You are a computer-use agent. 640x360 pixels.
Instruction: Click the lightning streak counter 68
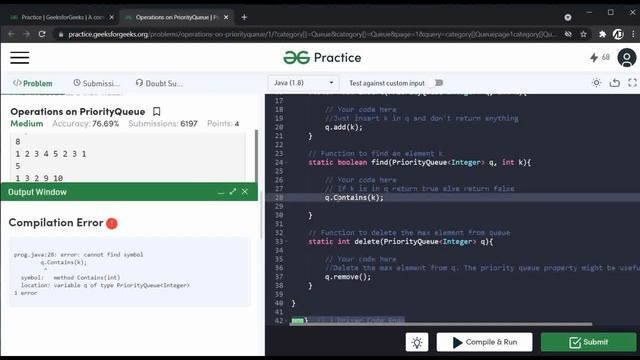point(600,58)
